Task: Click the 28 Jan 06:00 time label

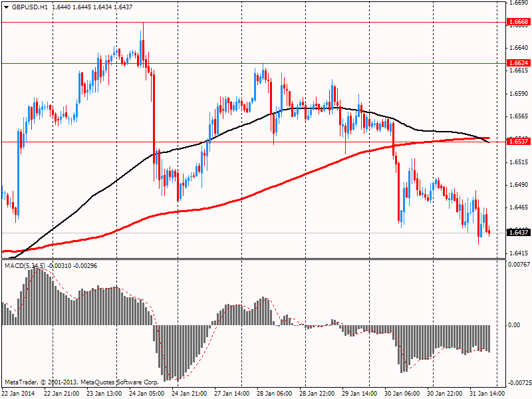Action: [x=275, y=394]
